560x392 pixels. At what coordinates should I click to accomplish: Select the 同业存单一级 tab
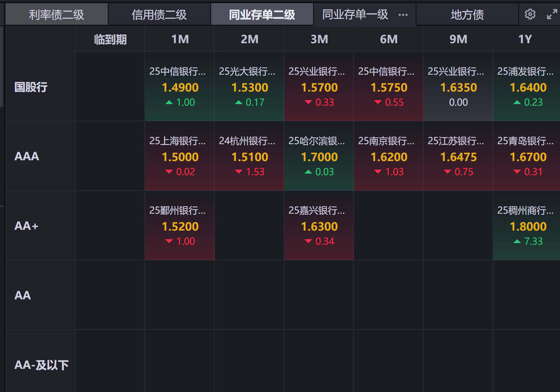click(x=355, y=15)
